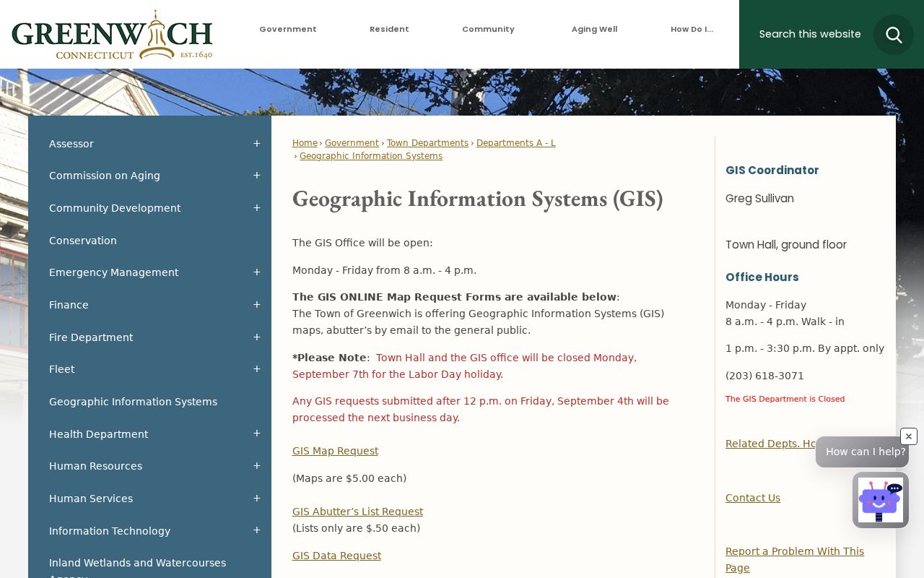Click Geographic Information Systems breadcrumb
The height and width of the screenshot is (578, 924).
pos(371,156)
